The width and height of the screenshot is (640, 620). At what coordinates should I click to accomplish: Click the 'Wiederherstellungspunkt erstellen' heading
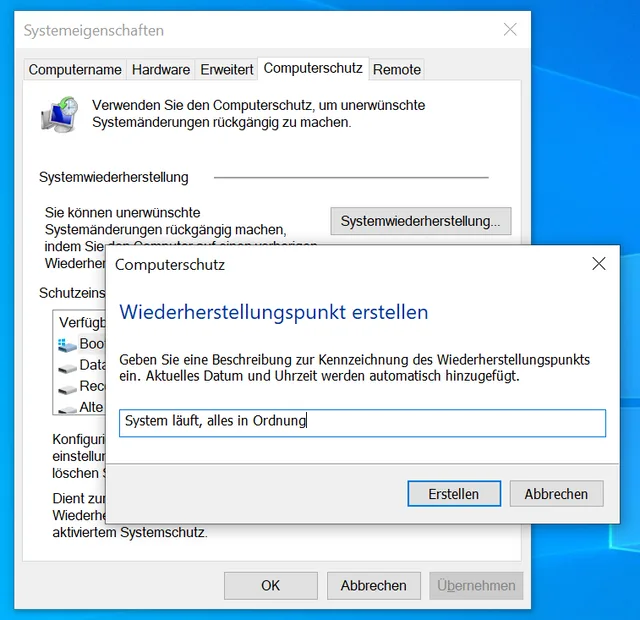[273, 313]
